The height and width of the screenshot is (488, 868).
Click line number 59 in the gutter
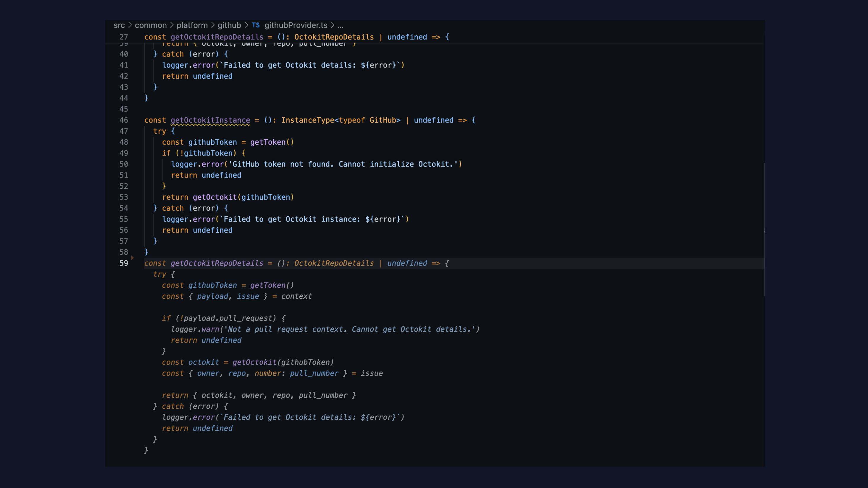pyautogui.click(x=124, y=263)
